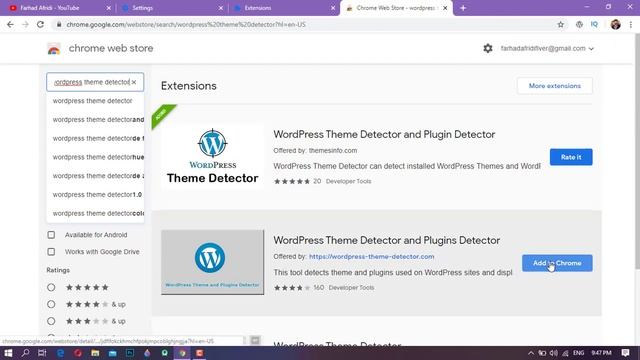The width and height of the screenshot is (640, 360).
Task: Choose suggestion 'wordpress theme detectorhue'
Action: pyautogui.click(x=95, y=157)
